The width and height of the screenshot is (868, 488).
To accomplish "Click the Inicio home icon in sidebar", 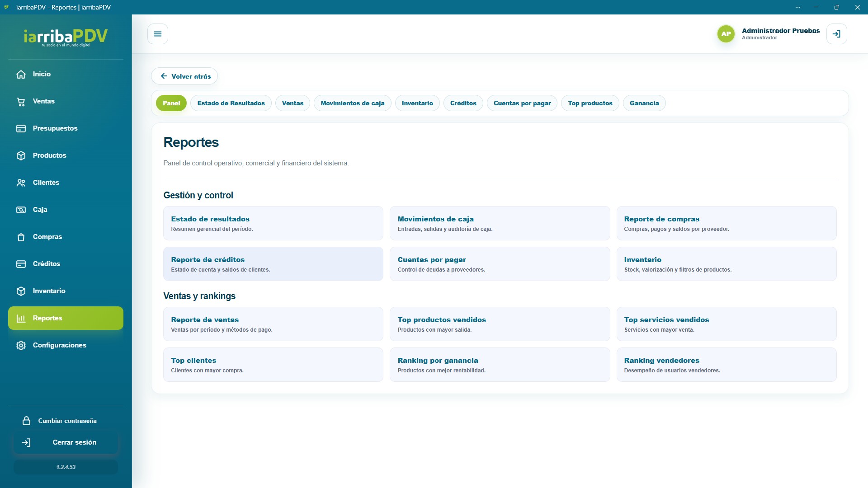I will tap(21, 74).
